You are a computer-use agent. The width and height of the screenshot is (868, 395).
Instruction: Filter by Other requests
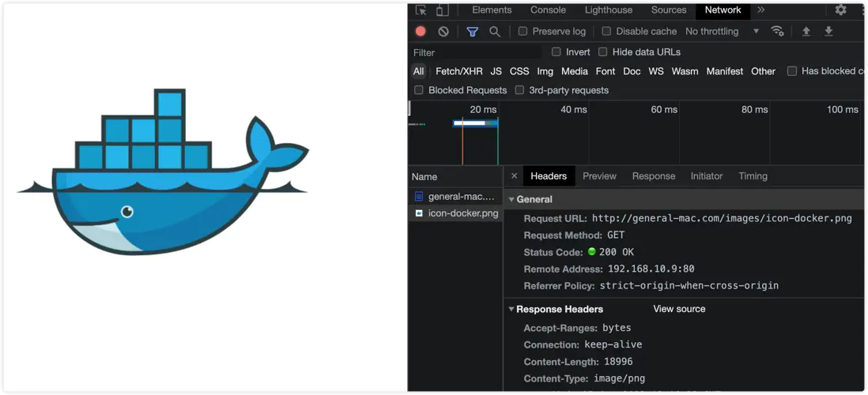(x=764, y=71)
